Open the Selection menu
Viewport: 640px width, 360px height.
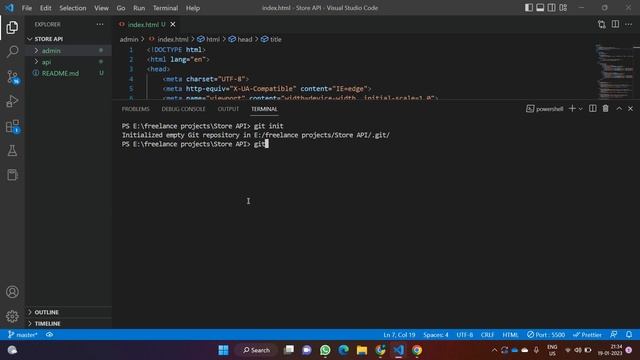(x=73, y=8)
